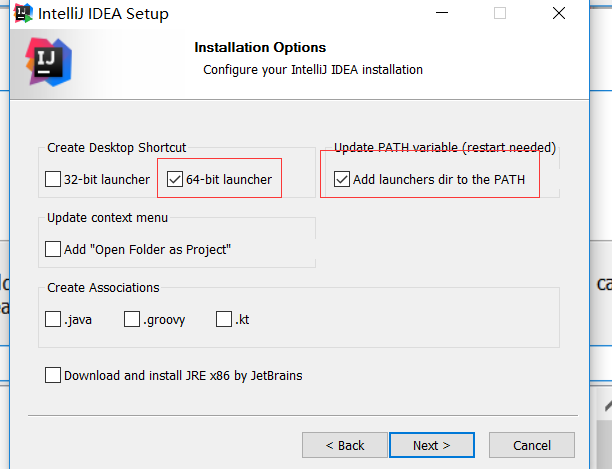This screenshot has height=469, width=612.
Task: Enable the 32-bit launcher desktop shortcut
Action: click(53, 180)
